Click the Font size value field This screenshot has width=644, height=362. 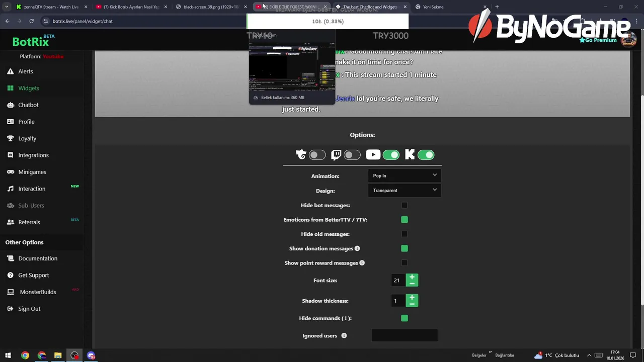[x=398, y=281]
